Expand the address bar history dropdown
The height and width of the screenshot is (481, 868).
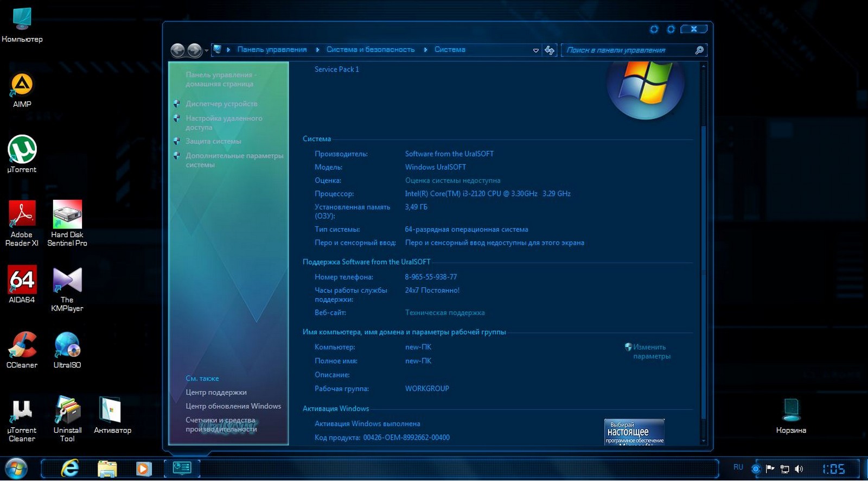[x=536, y=50]
